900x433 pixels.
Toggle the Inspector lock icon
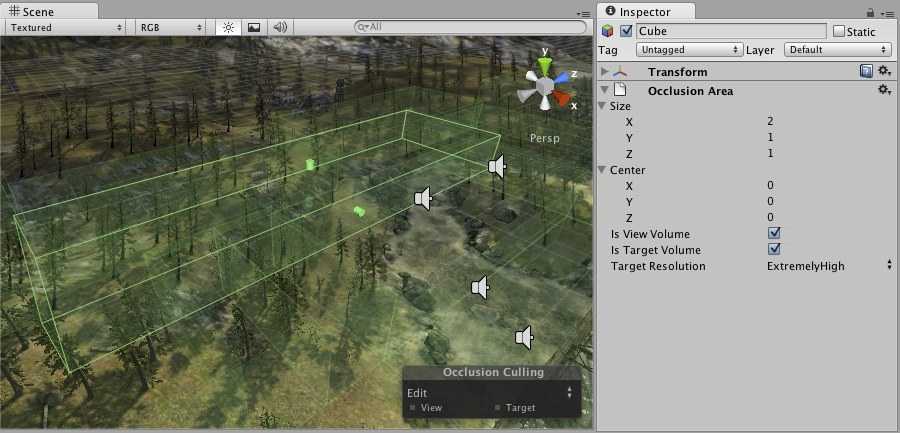tap(870, 13)
